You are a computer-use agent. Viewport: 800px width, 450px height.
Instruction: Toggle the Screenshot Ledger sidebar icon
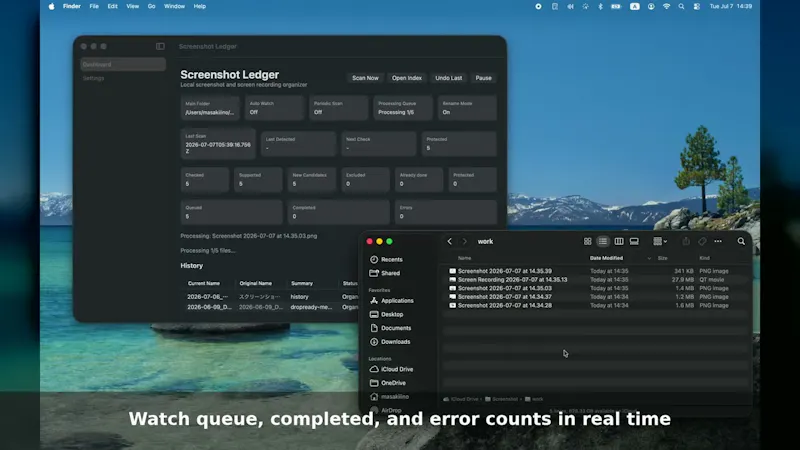coord(160,46)
